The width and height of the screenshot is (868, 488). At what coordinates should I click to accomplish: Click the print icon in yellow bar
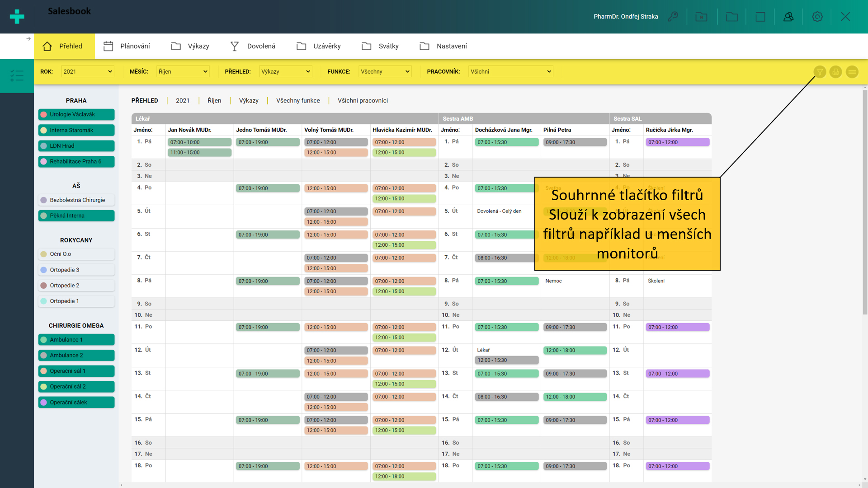[x=835, y=72]
